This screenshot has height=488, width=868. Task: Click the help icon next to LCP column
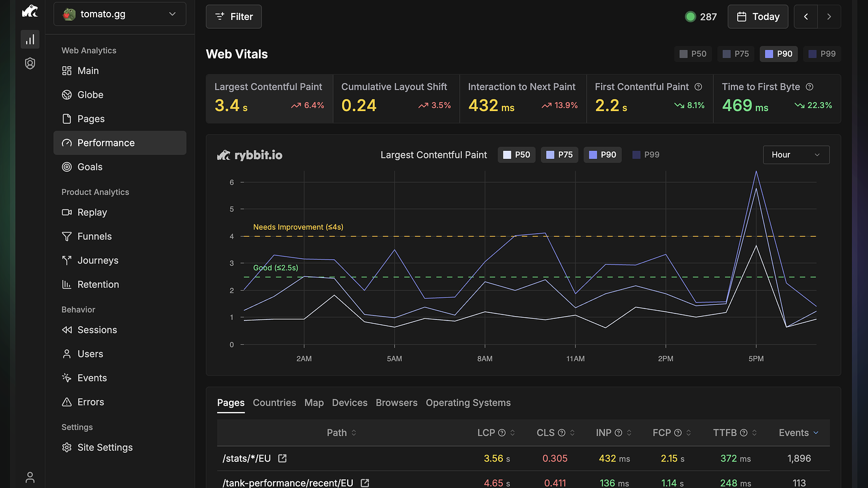pos(502,433)
